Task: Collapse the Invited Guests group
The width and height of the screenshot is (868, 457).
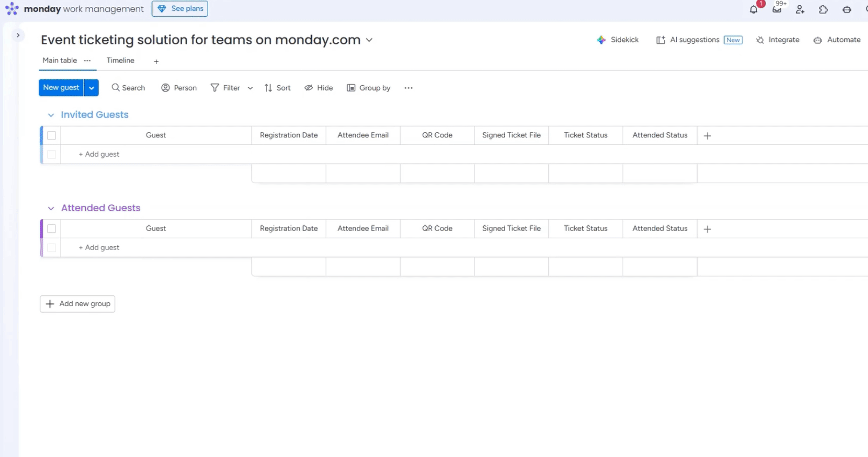Action: pos(51,115)
